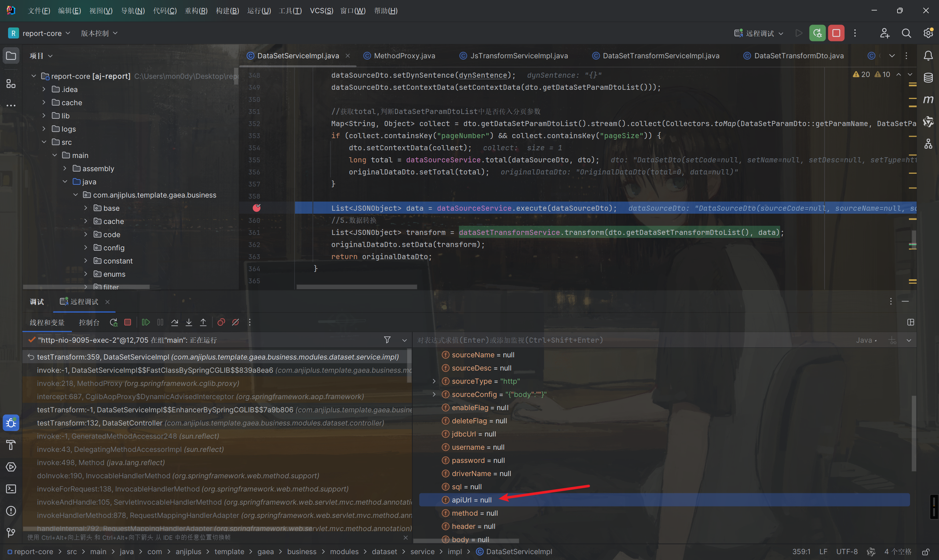Screen dimensions: 939x560
Task: Expand the logs folder
Action: tap(44, 129)
